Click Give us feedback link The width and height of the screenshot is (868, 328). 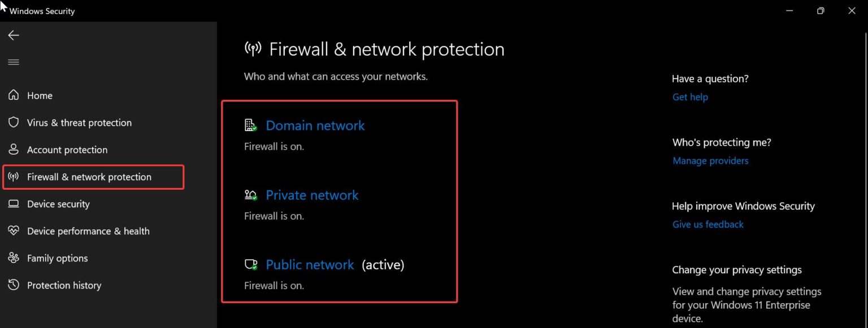tap(708, 224)
